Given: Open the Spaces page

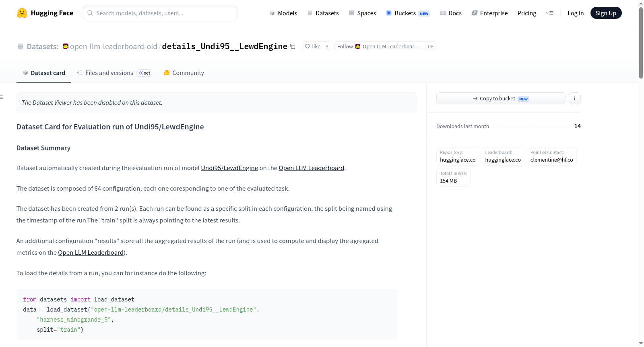Looking at the screenshot, I should click(363, 13).
